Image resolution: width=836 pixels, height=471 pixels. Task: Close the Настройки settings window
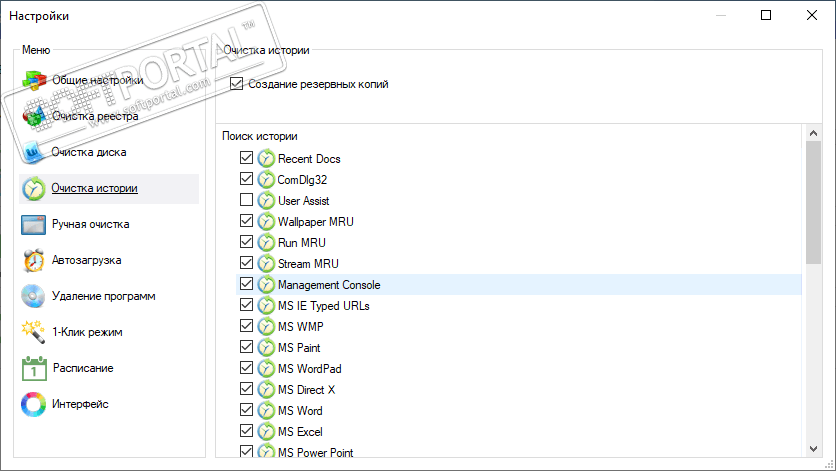[811, 15]
